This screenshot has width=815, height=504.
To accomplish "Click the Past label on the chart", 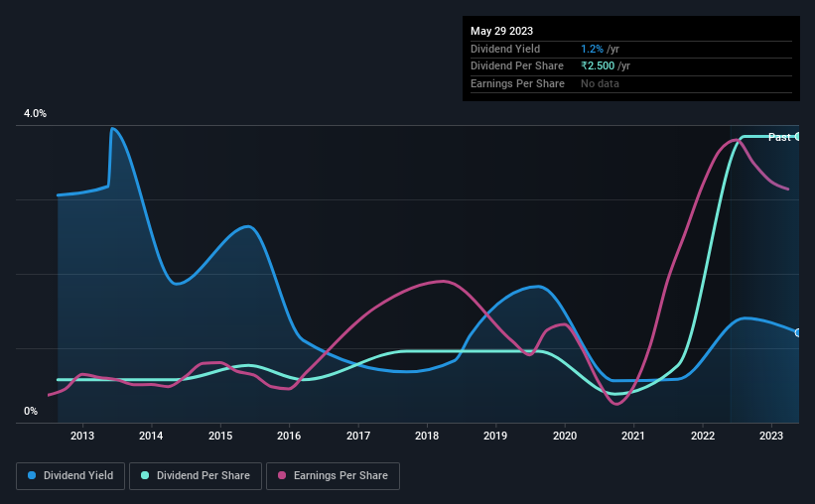I will tap(779, 137).
